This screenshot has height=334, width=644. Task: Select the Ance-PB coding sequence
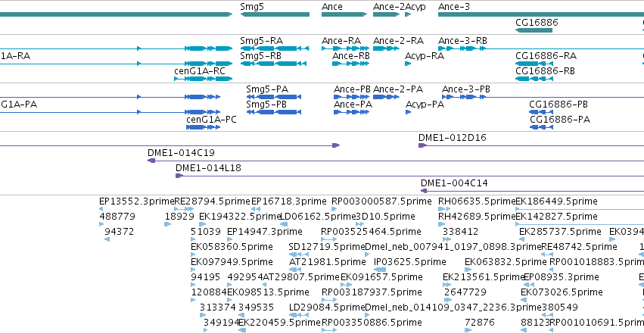click(x=351, y=97)
